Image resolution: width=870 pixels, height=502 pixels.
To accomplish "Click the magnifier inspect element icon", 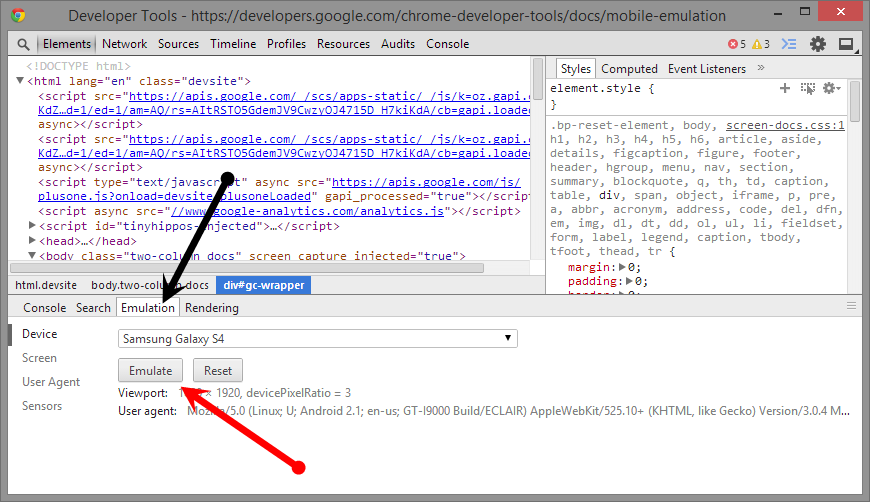I will point(23,44).
